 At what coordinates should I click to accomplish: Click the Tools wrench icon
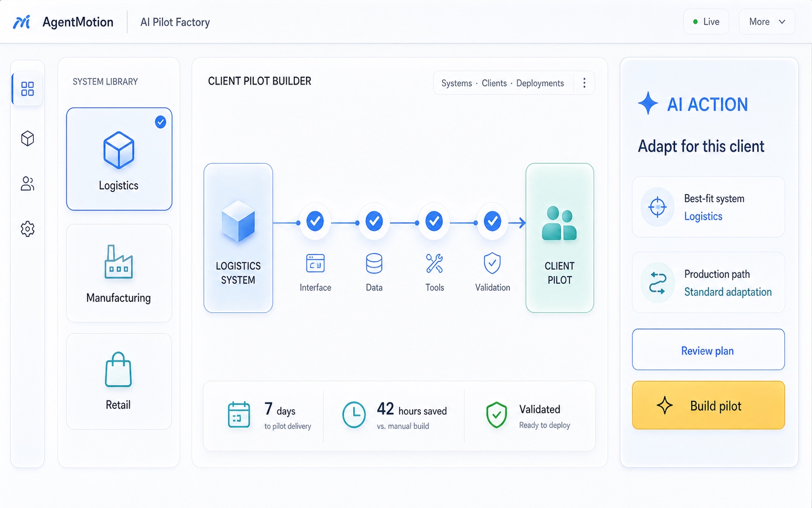(435, 263)
